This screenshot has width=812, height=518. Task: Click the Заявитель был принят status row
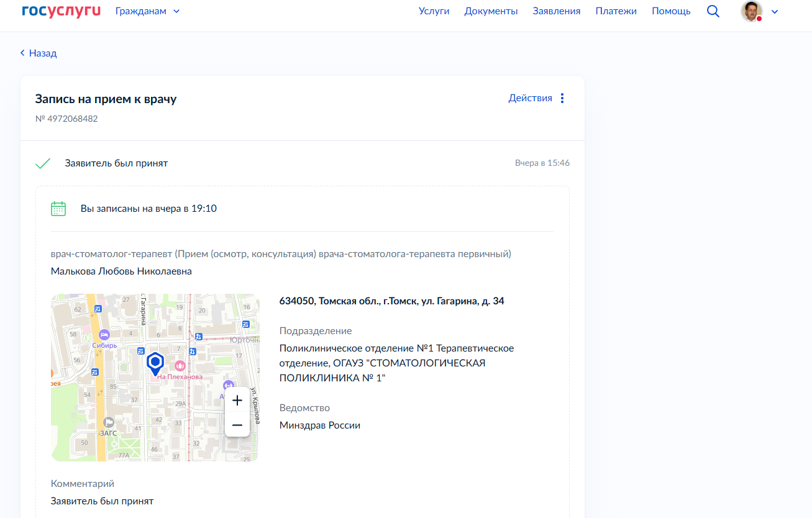(303, 163)
